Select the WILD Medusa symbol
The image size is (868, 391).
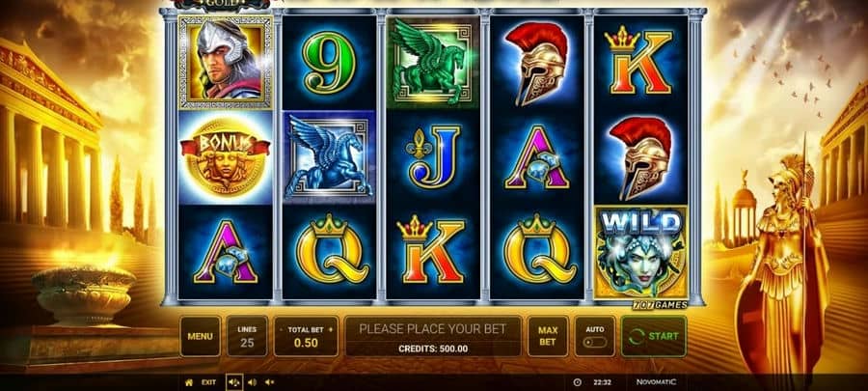point(641,253)
